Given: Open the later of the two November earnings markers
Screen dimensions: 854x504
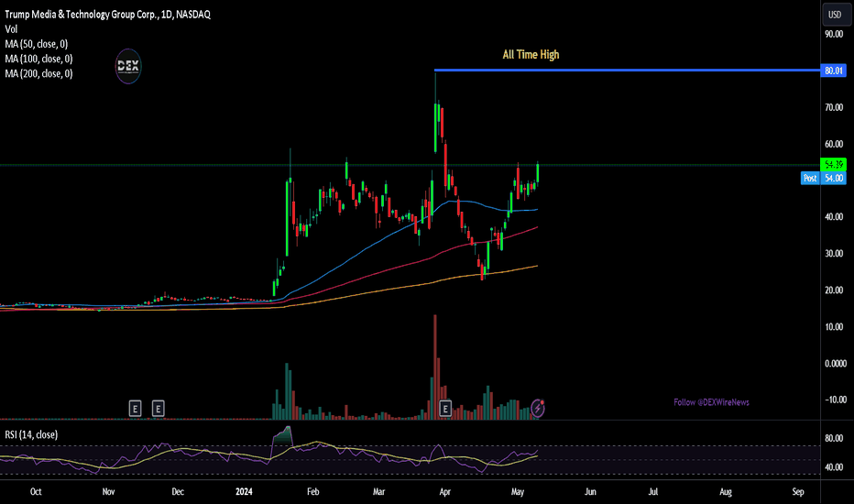Looking at the screenshot, I should tap(158, 408).
